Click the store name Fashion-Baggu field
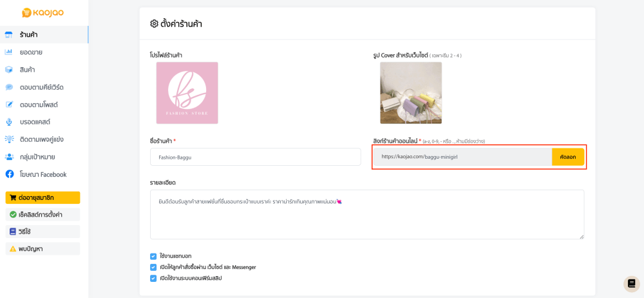The width and height of the screenshot is (644, 298). pos(256,157)
